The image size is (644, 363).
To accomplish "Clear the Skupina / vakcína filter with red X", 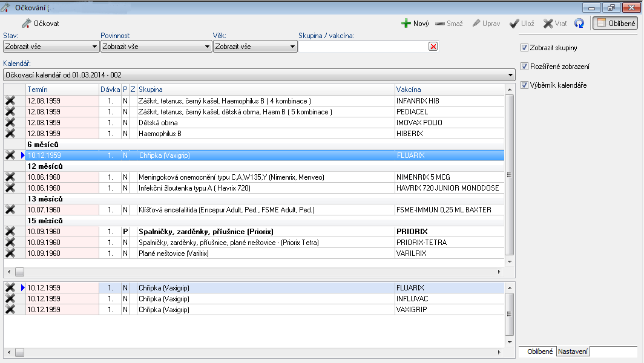I will (x=433, y=47).
